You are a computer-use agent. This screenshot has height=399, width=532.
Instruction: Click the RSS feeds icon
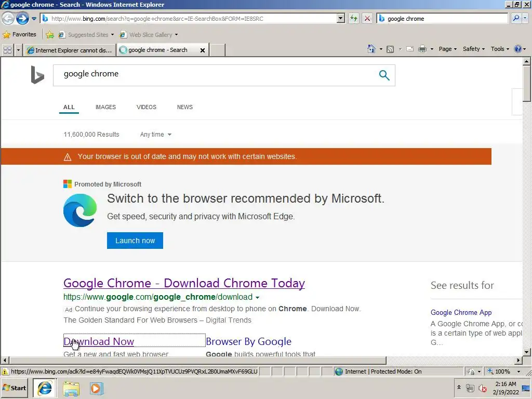(x=390, y=49)
